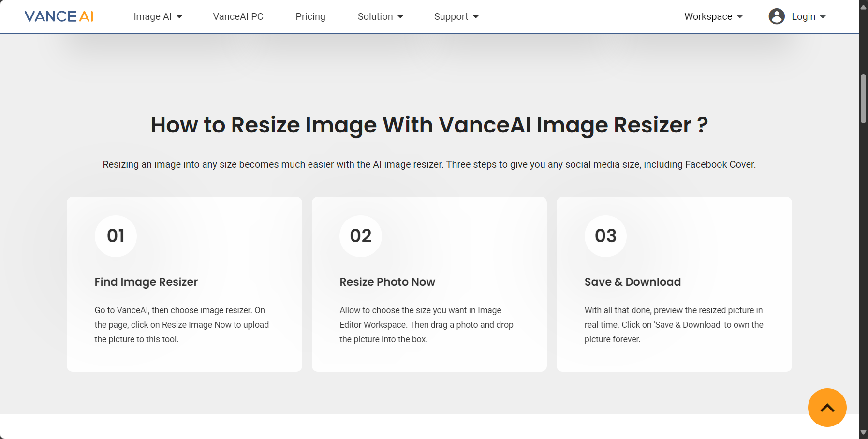The width and height of the screenshot is (868, 439).
Task: Click the scrollbar down arrow
Action: [863, 432]
